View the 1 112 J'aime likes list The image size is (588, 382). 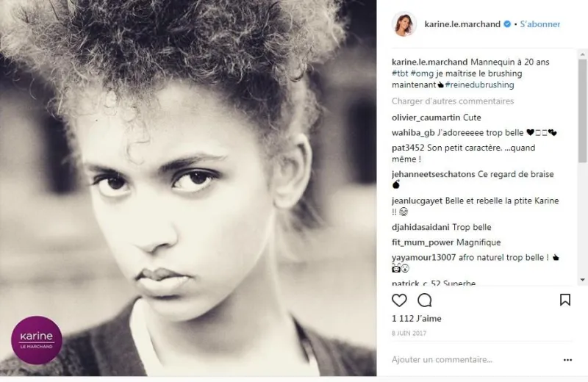click(416, 319)
